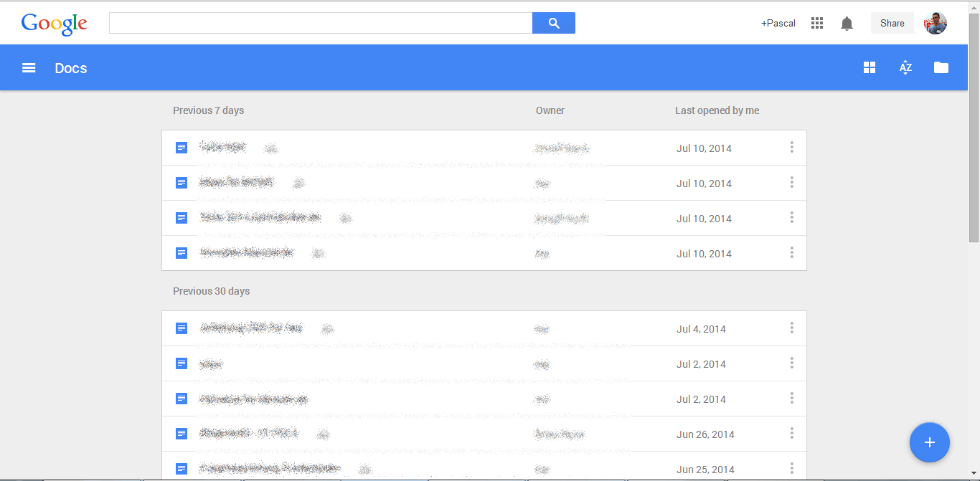This screenshot has height=481, width=980.
Task: Open the document last opened Jul 4, 2014
Action: coord(251,328)
